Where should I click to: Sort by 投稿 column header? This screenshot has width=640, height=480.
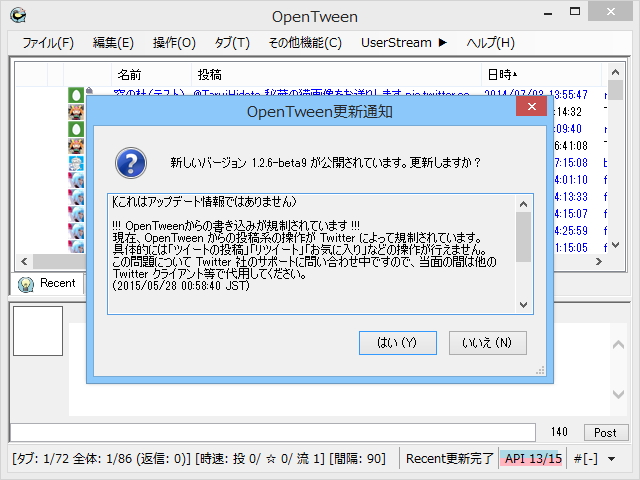(336, 75)
